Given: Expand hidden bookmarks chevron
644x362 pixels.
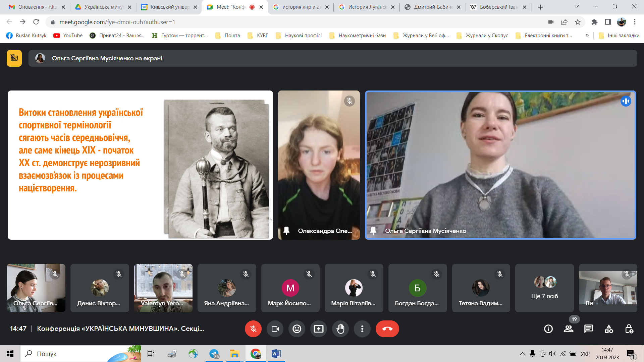Looking at the screenshot, I should [x=587, y=35].
